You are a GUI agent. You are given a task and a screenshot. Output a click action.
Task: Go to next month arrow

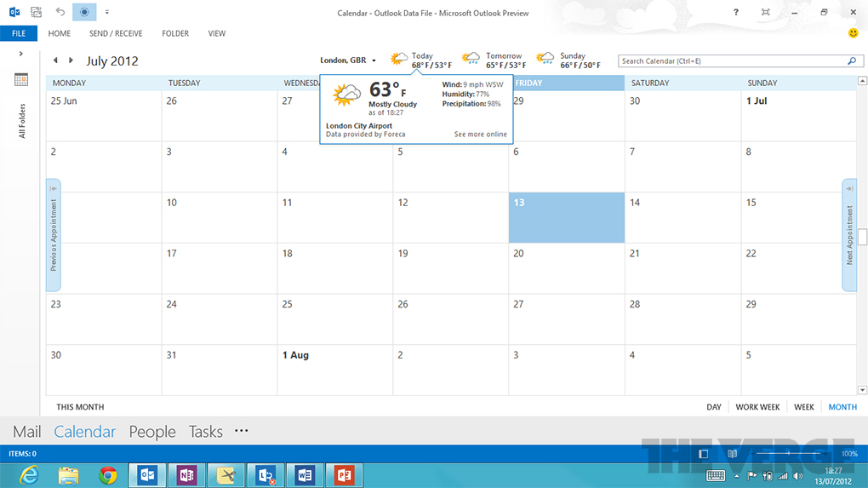coord(71,60)
